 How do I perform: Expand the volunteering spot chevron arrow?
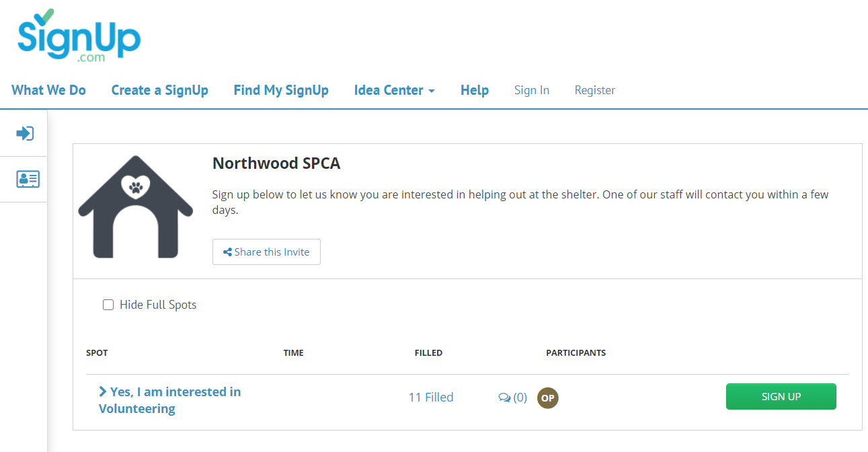(x=103, y=391)
